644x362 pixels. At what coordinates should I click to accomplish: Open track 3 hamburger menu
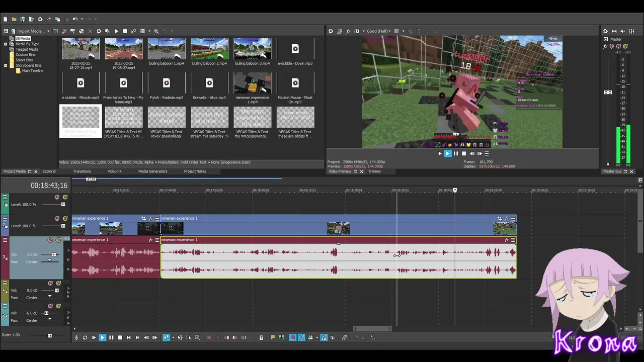pyautogui.click(x=5, y=240)
